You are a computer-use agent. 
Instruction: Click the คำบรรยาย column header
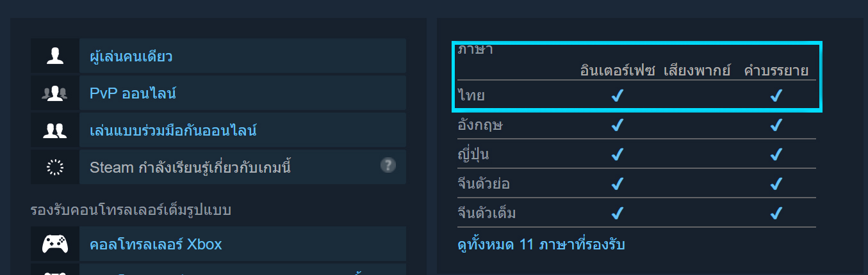pyautogui.click(x=776, y=70)
